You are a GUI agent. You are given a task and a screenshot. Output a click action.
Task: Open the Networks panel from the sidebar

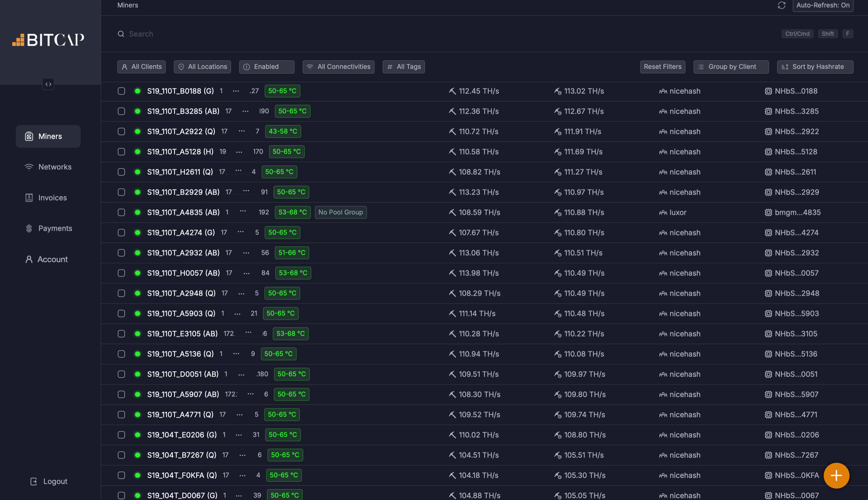tap(48, 167)
